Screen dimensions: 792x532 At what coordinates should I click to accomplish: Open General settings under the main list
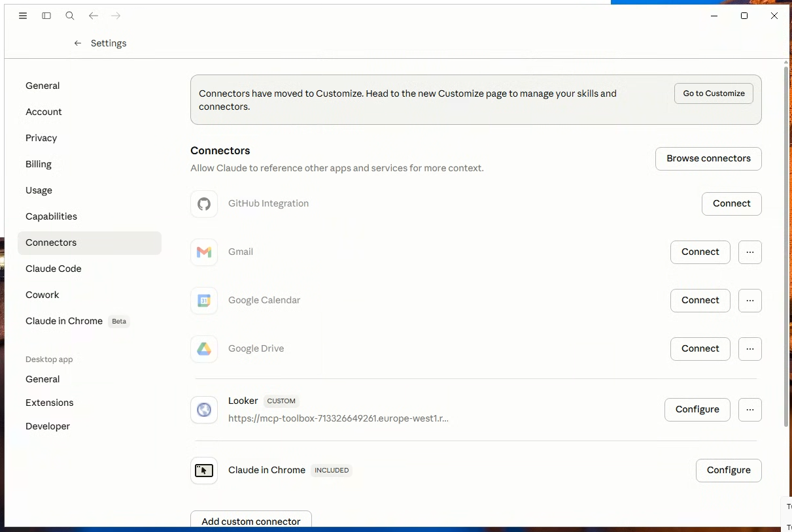(x=90, y=86)
